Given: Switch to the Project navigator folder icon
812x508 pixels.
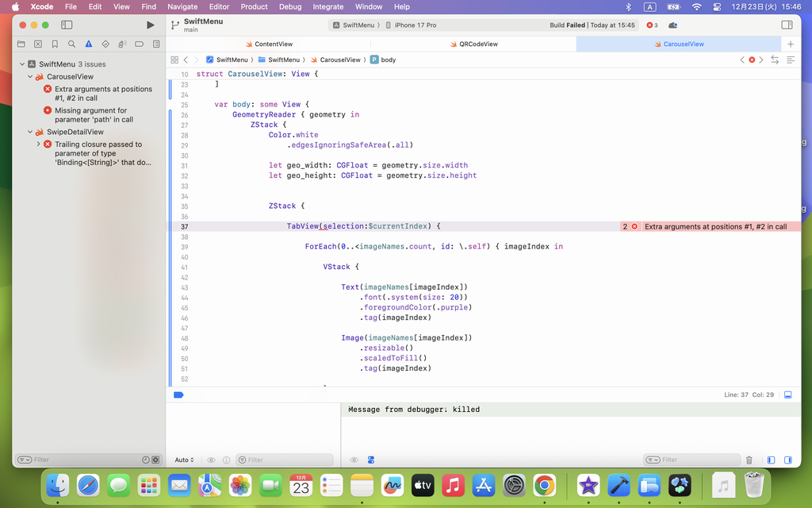Looking at the screenshot, I should point(21,44).
